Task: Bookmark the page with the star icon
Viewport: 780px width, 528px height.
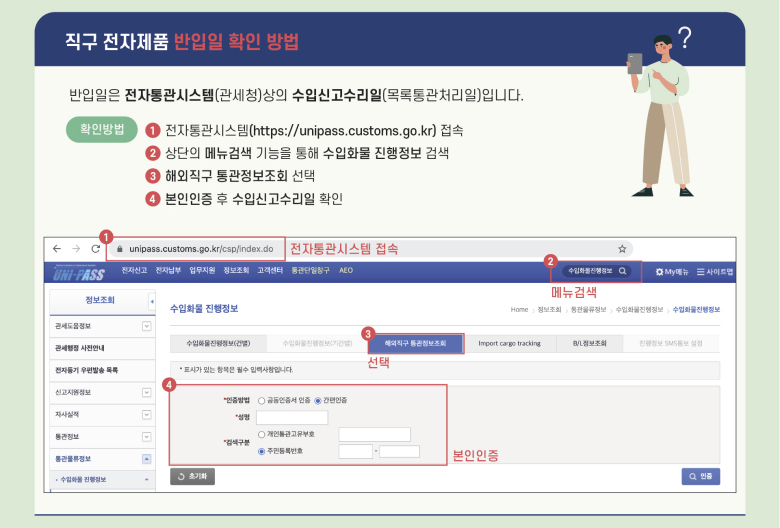Action: [x=622, y=249]
